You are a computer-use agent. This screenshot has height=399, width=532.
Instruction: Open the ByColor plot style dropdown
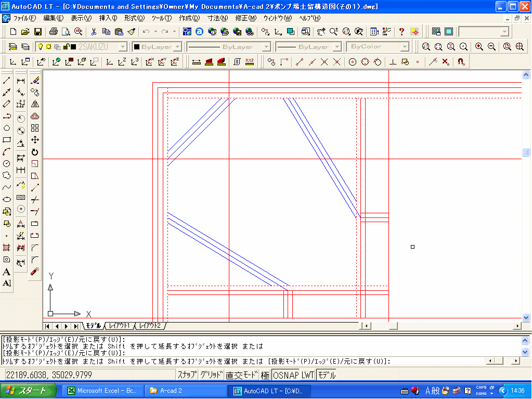[x=405, y=46]
